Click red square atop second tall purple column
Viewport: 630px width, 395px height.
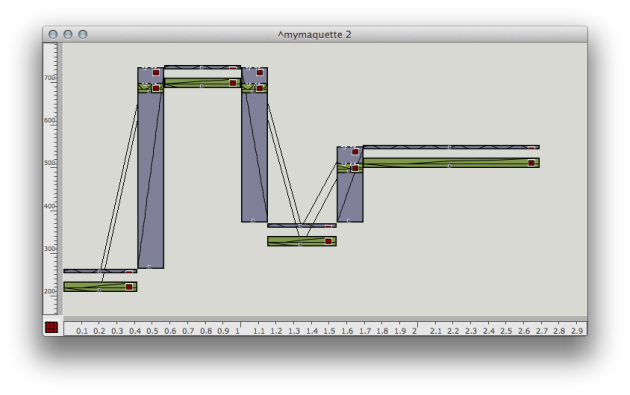point(260,73)
